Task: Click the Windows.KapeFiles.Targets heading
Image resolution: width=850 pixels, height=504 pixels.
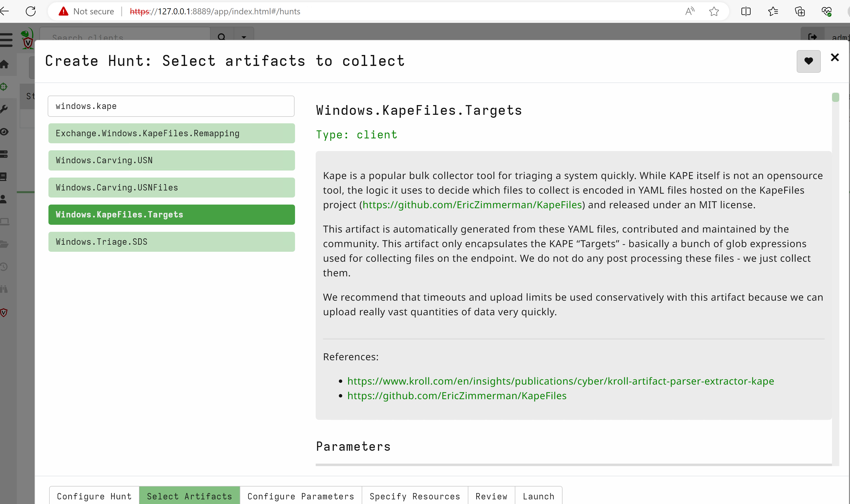Action: click(419, 110)
